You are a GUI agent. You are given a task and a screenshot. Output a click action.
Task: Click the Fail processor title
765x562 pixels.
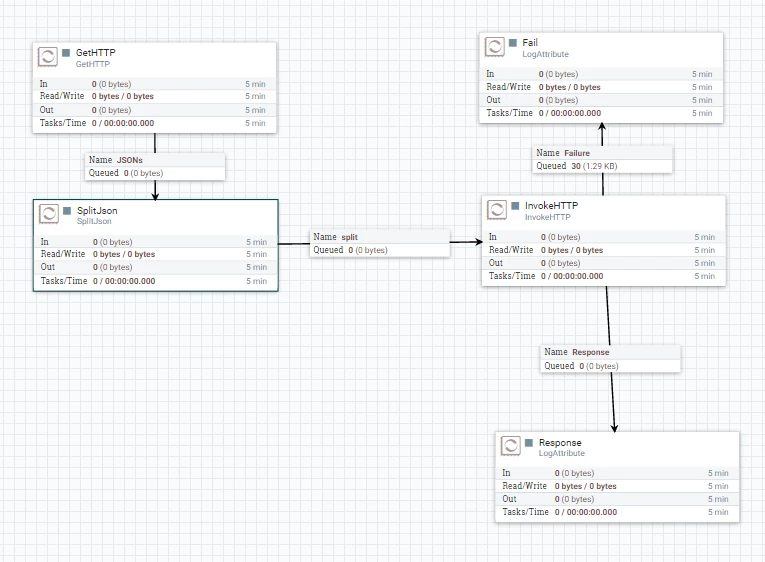click(530, 43)
